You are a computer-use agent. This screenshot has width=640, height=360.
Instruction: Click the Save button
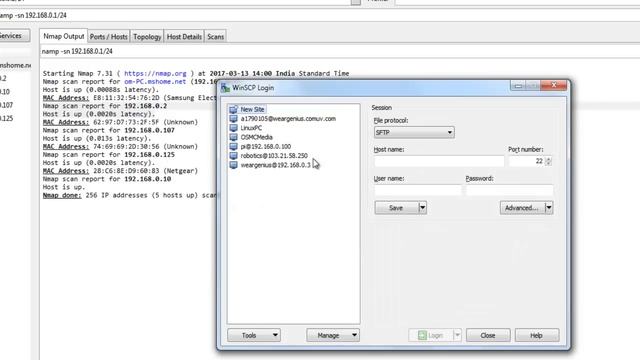396,208
